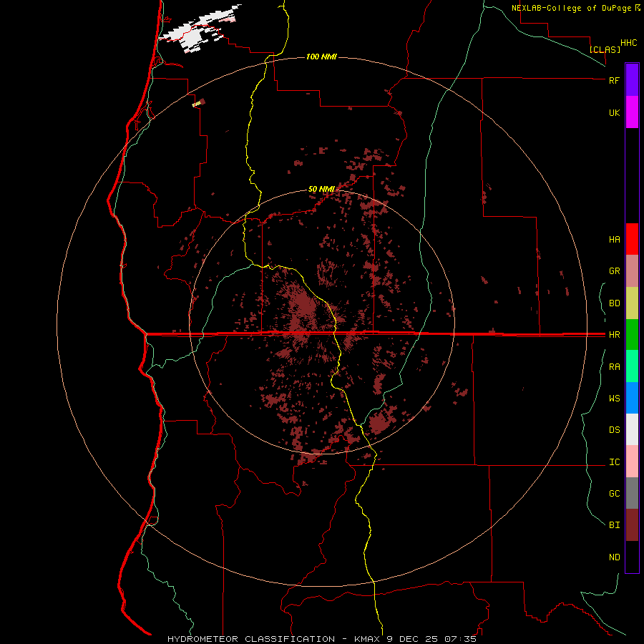
Task: Click the BD yellow legend swatch
Action: point(632,303)
